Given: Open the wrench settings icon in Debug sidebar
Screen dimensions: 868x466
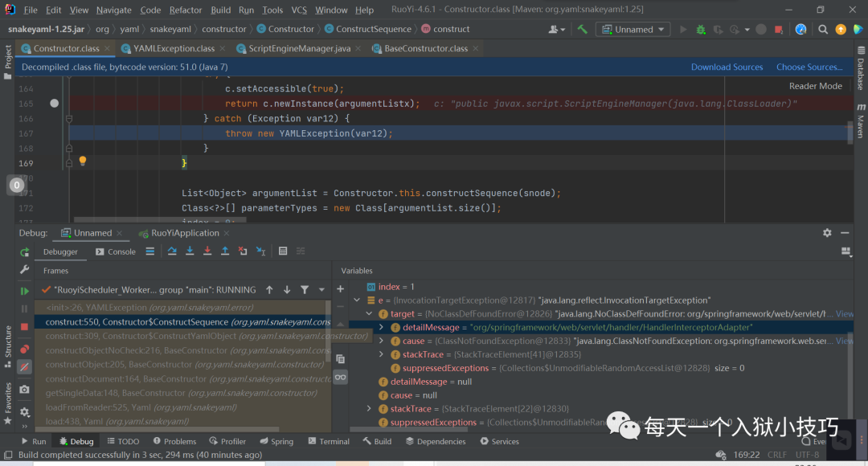Looking at the screenshot, I should (24, 269).
